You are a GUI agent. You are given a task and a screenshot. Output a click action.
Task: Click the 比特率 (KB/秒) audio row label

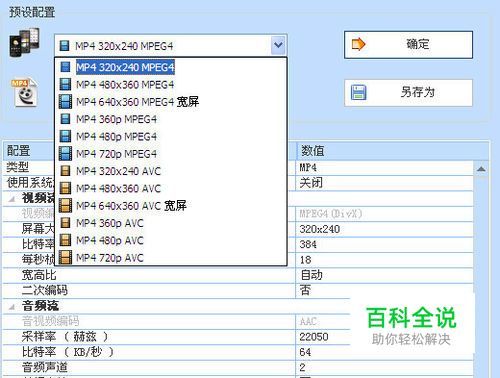click(68, 352)
